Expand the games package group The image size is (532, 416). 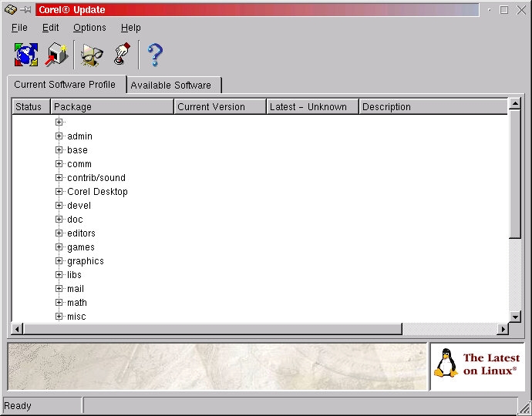coord(59,247)
